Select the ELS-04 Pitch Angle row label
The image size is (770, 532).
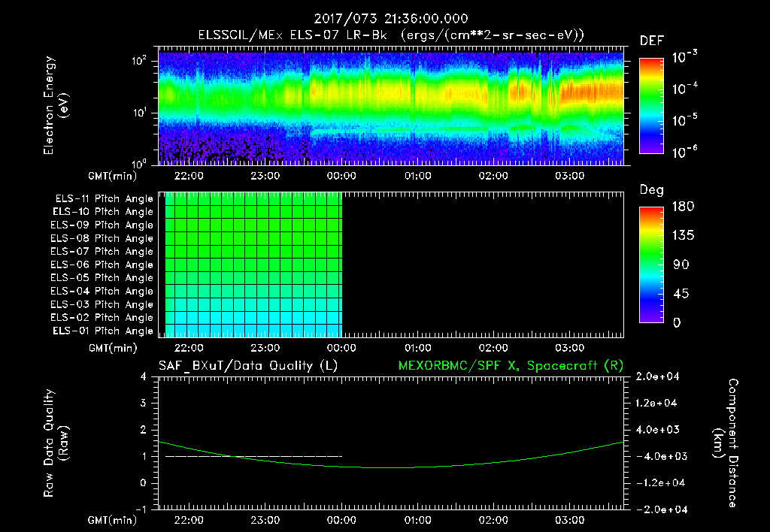coord(102,291)
